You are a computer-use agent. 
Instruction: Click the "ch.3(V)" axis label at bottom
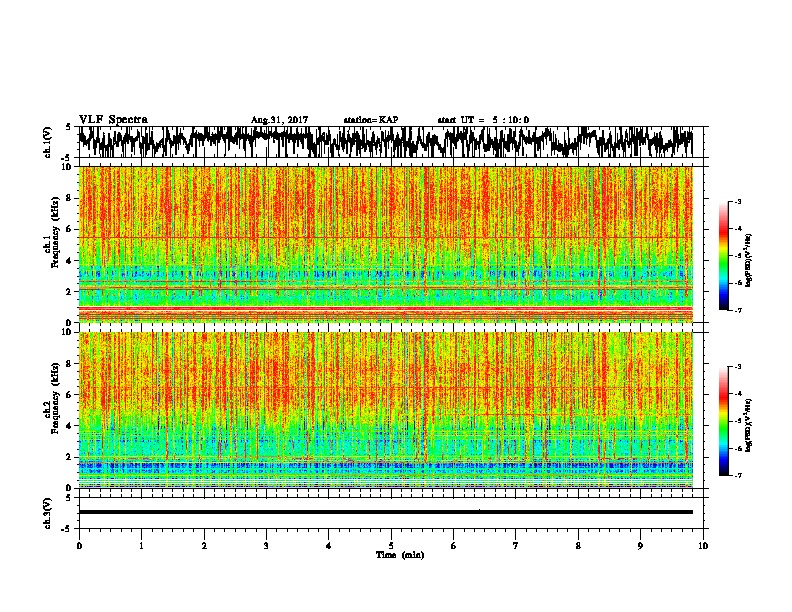[48, 513]
